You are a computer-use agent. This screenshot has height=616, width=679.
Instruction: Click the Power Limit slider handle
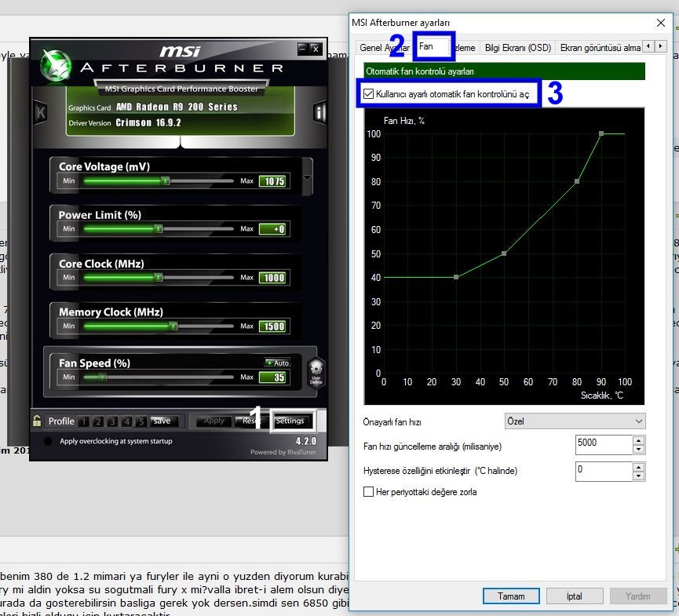click(159, 228)
